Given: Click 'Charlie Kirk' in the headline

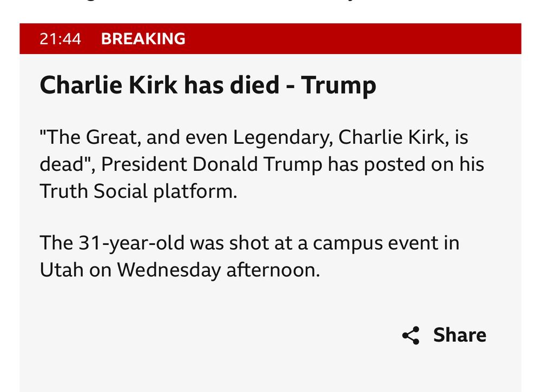Looking at the screenshot, I should pos(109,85).
